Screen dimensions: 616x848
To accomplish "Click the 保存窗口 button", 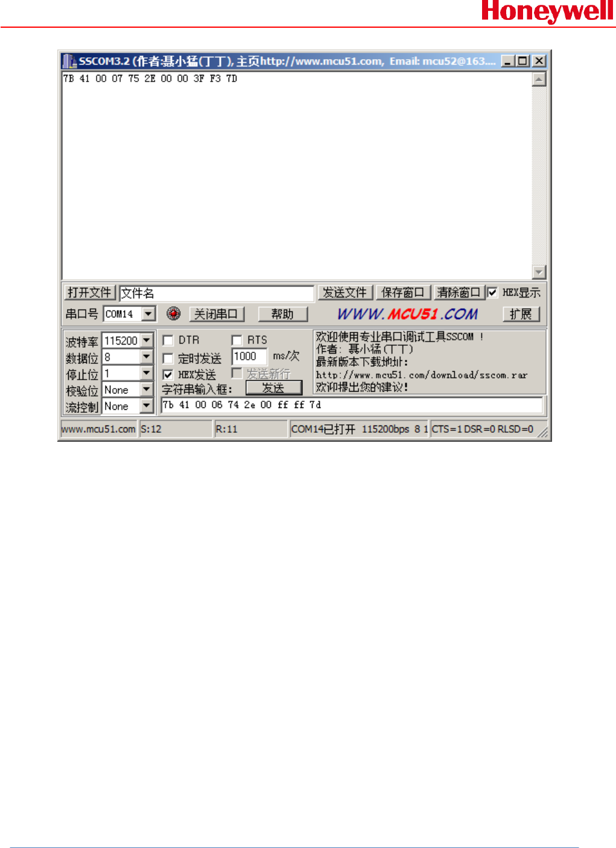I will pyautogui.click(x=404, y=293).
